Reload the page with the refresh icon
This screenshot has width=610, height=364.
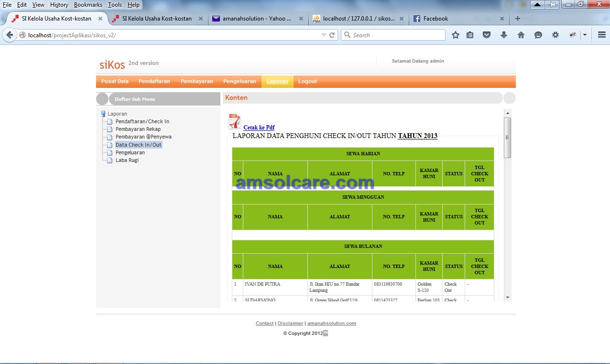click(332, 35)
